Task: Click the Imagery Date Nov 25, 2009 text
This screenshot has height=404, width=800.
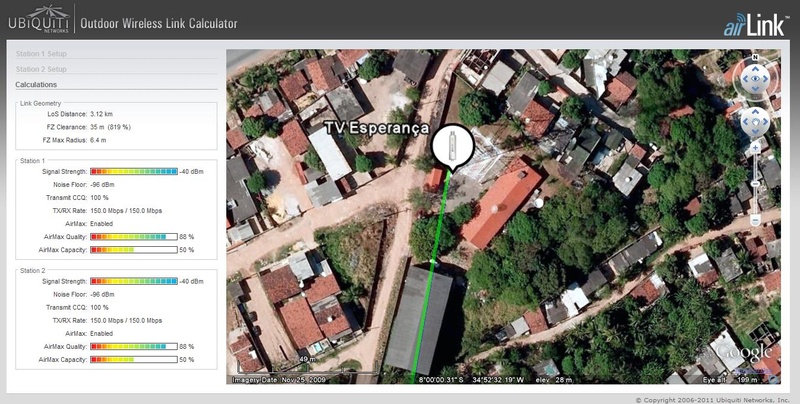Action: (x=277, y=380)
